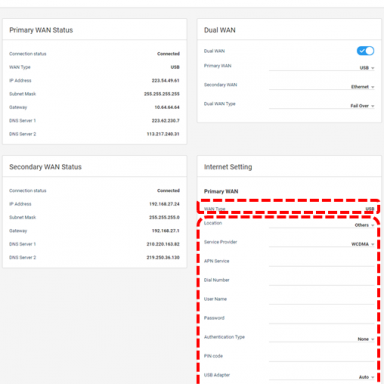
Task: Click the User Name input field
Action: (x=322, y=300)
